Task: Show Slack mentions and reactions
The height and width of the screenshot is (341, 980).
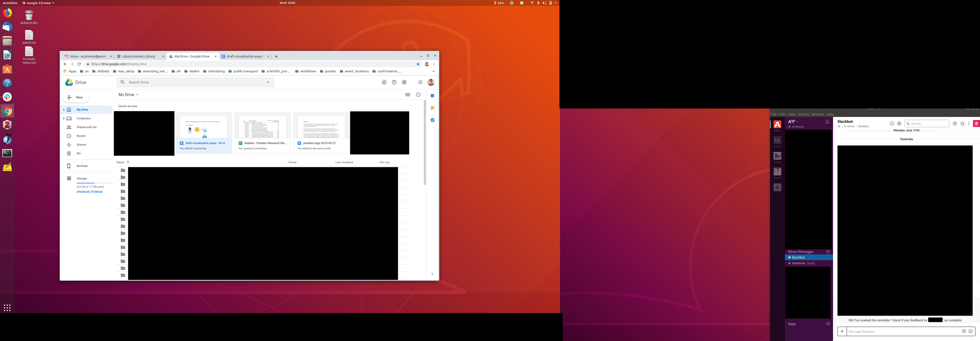Action: coord(954,124)
